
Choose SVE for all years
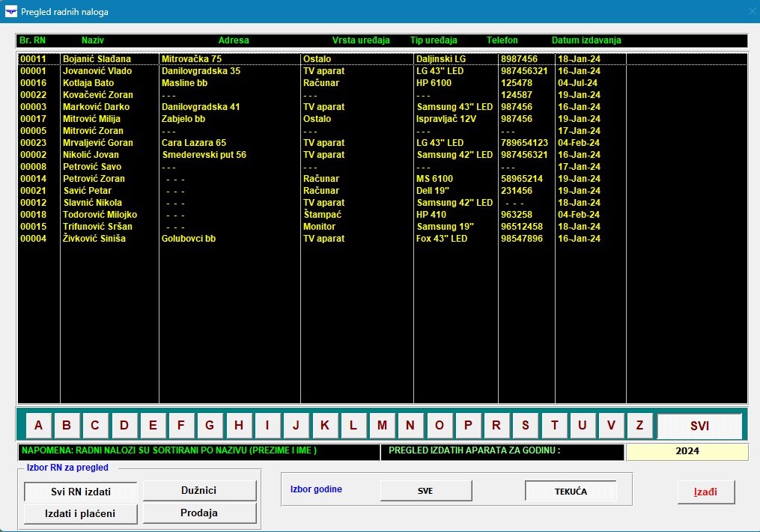point(425,491)
